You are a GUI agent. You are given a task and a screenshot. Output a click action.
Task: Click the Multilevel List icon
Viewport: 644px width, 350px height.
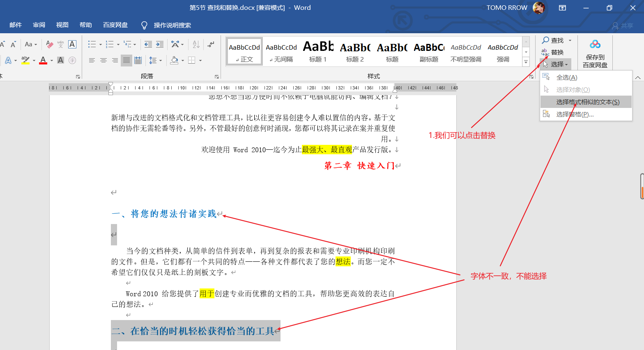pos(127,44)
